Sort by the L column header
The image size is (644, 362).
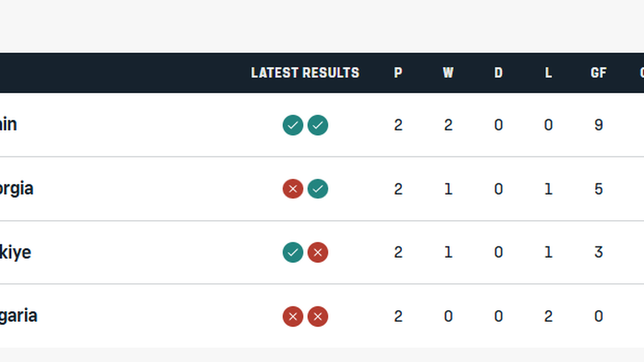[x=548, y=73]
